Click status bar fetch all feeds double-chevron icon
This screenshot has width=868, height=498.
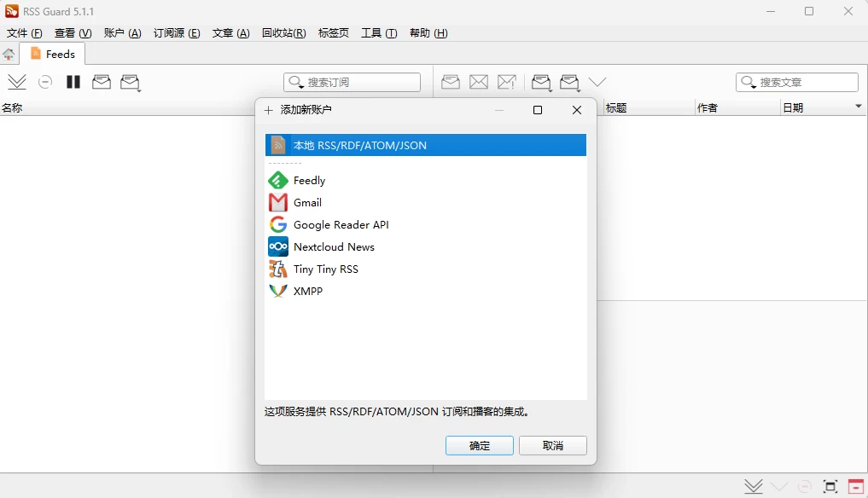pyautogui.click(x=754, y=486)
